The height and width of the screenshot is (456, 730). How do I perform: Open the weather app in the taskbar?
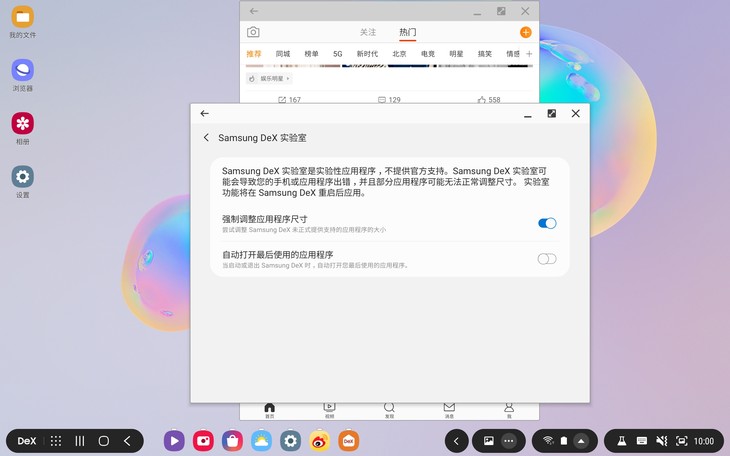coord(261,441)
